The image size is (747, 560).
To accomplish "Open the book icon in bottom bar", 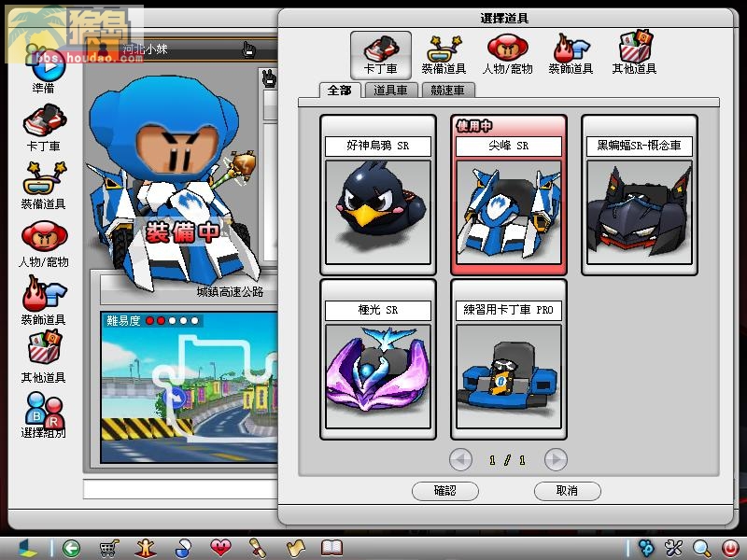I will 332,548.
